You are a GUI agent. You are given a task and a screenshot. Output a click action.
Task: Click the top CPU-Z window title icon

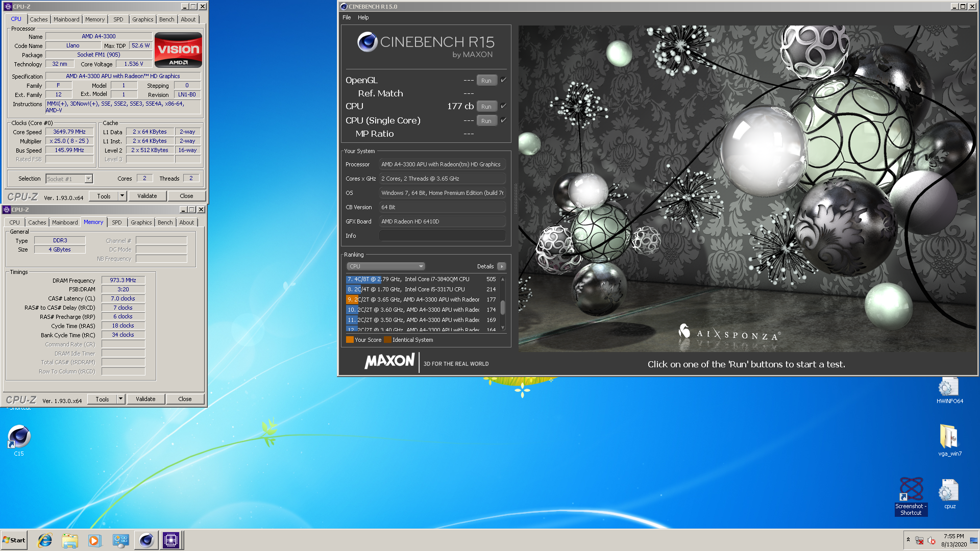[8, 7]
